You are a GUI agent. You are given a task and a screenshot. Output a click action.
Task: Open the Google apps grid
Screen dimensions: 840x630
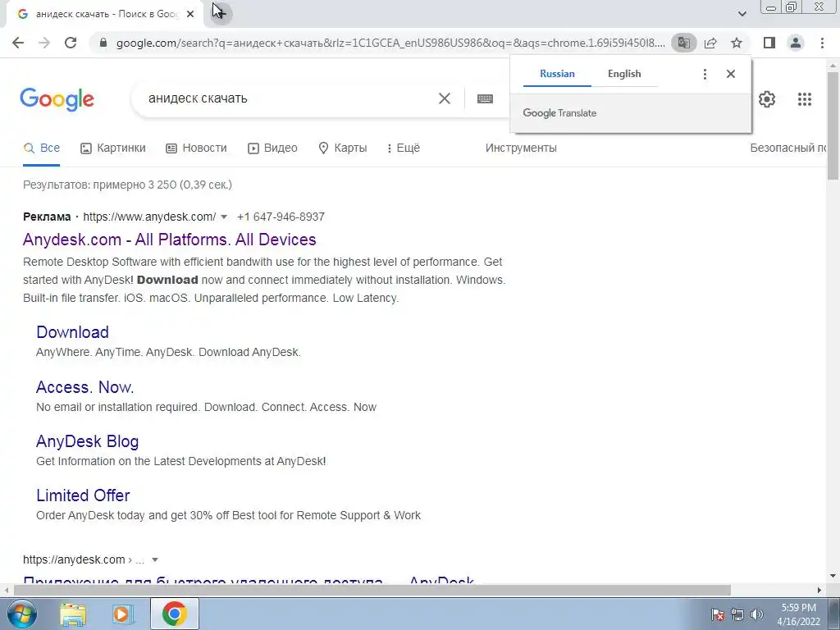tap(804, 99)
